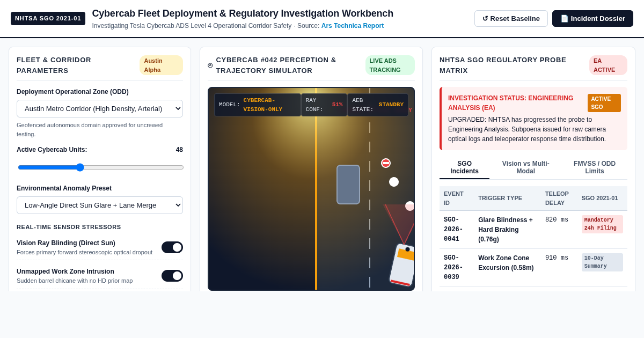The height and width of the screenshot is (338, 644).
Task: Click the red vision cone in simulator
Action: [x=401, y=223]
